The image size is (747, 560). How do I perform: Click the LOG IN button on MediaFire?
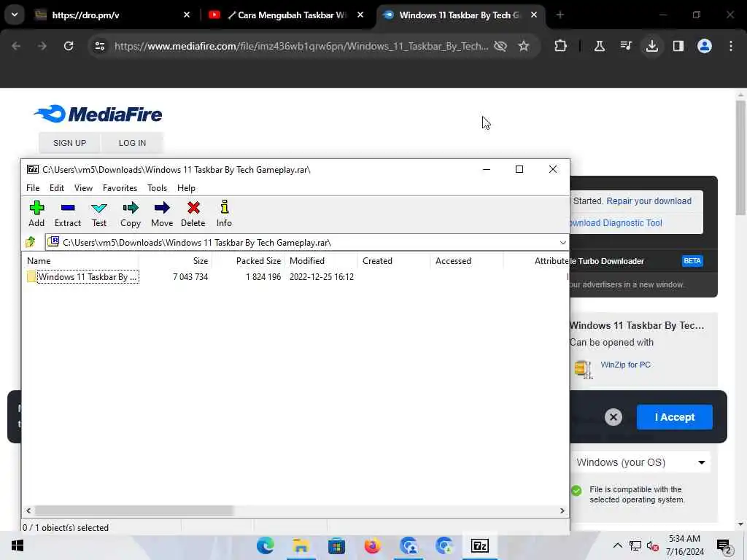[133, 143]
